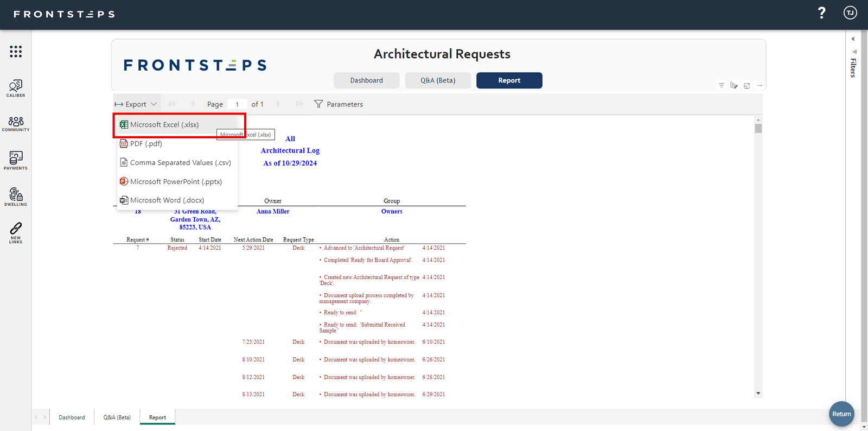Open New Links from the sidebar
This screenshot has height=431, width=868.
16,233
